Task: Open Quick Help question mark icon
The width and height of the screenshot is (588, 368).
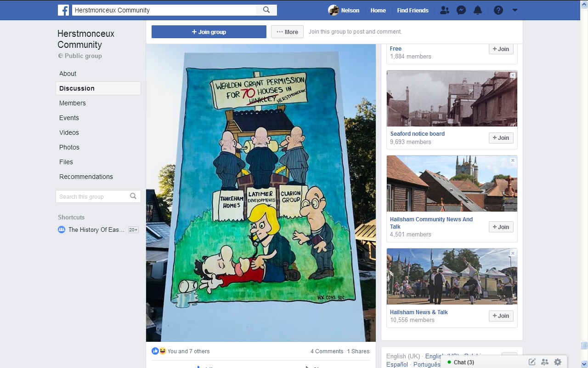Action: pos(498,10)
